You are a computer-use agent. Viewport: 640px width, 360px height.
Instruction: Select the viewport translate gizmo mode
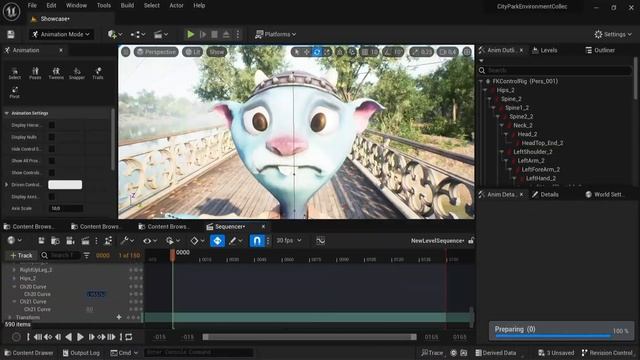[x=307, y=52]
